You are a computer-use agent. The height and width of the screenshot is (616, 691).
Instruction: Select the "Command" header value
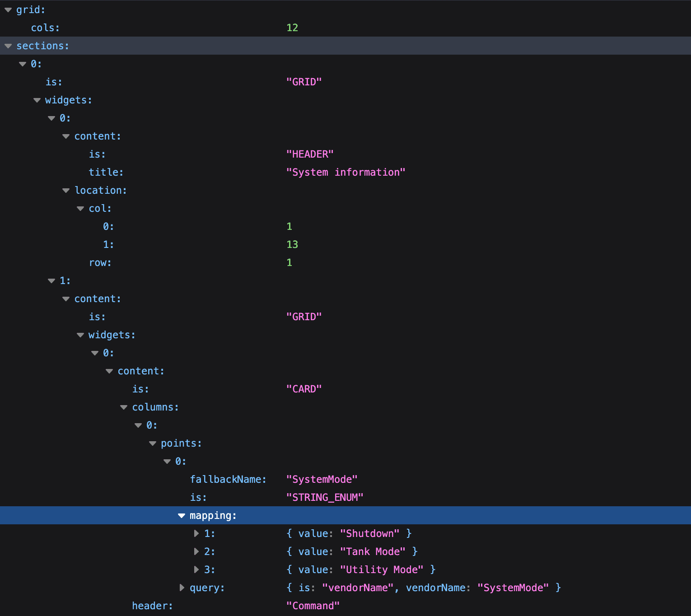pos(313,606)
